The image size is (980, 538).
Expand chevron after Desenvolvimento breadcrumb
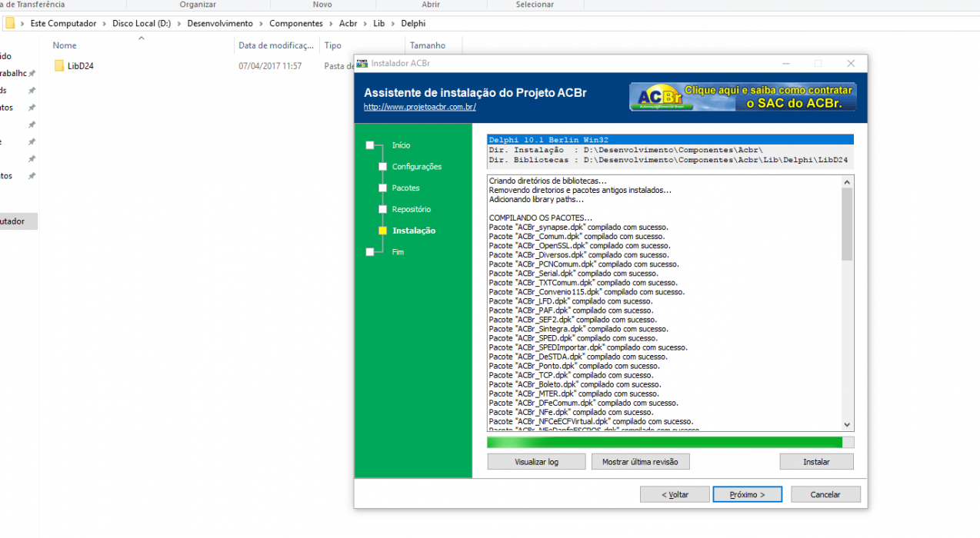click(x=262, y=23)
